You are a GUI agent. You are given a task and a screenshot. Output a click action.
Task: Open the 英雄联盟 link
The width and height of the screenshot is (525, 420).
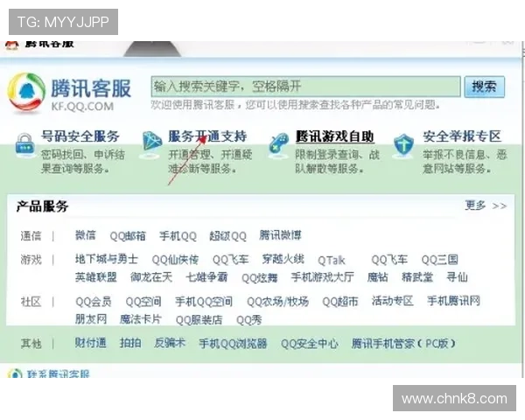[95, 277]
